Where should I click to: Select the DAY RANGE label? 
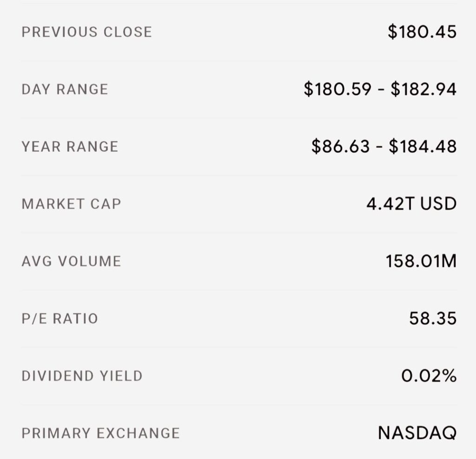(x=65, y=89)
